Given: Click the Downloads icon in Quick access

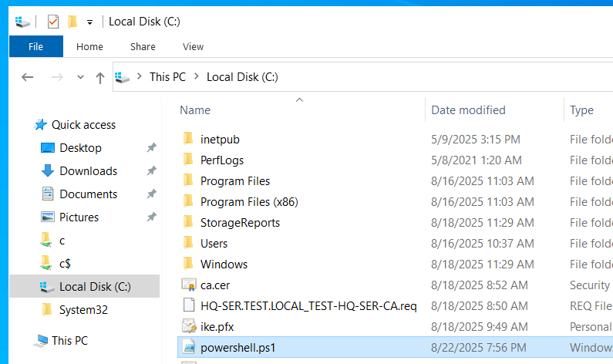Looking at the screenshot, I should [48, 171].
